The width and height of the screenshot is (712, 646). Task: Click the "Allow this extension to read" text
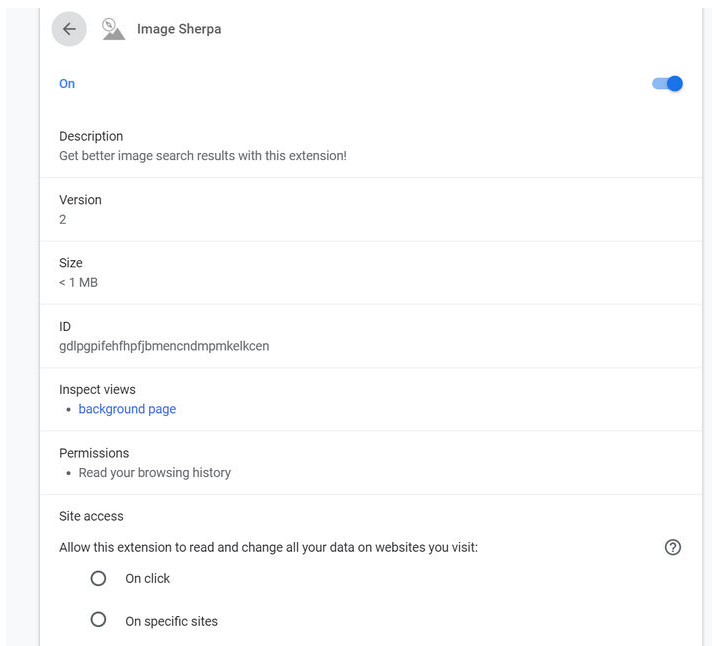coord(268,547)
